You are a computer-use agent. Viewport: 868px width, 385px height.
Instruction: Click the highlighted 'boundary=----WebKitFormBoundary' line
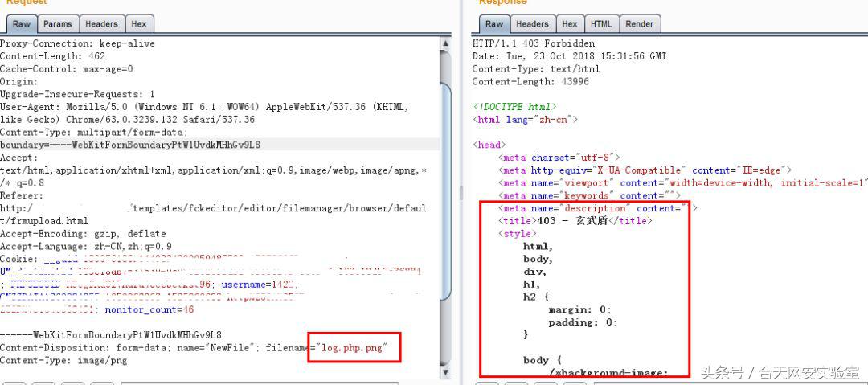(x=130, y=145)
